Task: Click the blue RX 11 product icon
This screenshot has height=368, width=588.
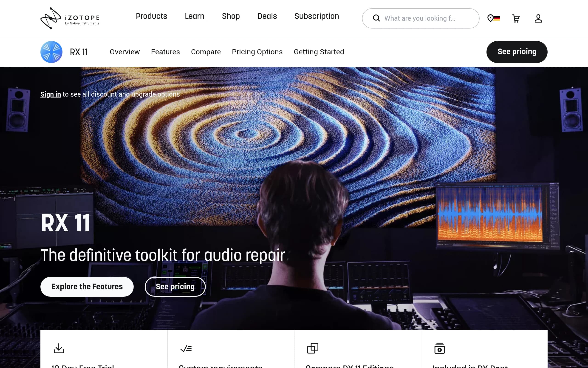Action: tap(51, 52)
